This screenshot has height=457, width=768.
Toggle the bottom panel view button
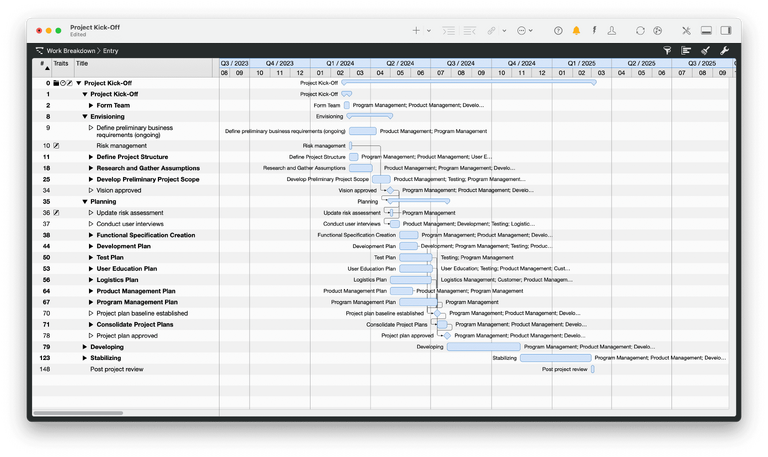point(706,31)
